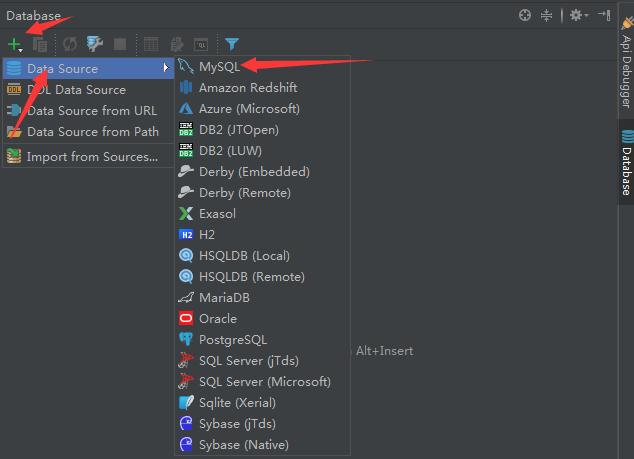Screen dimensions: 634x459
Task: Choose Sybase (jTds) data source
Action: [x=262, y=424]
